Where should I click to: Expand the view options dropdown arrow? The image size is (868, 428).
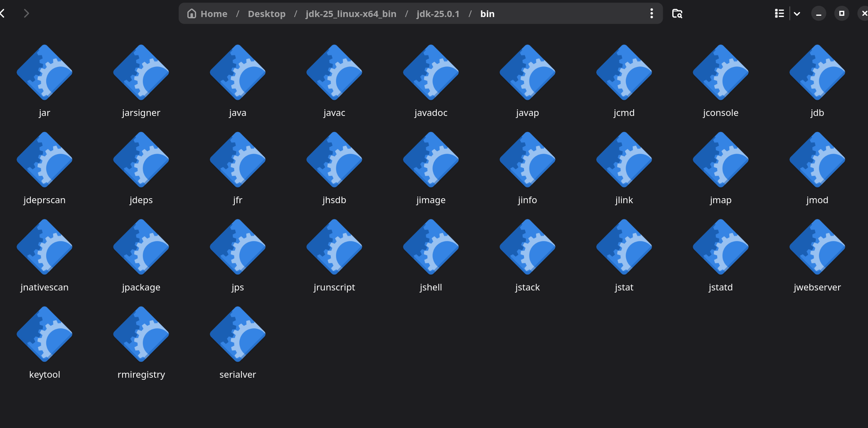[x=797, y=14]
